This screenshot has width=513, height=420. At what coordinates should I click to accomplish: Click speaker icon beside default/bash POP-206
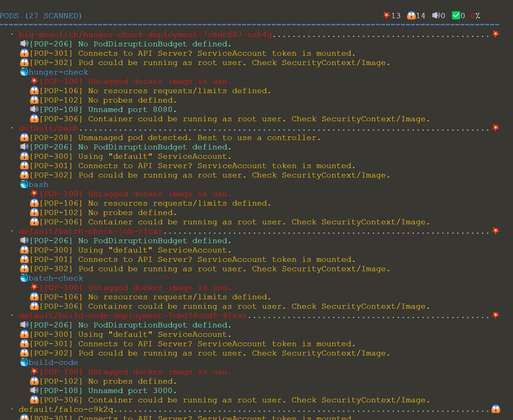[x=24, y=147]
